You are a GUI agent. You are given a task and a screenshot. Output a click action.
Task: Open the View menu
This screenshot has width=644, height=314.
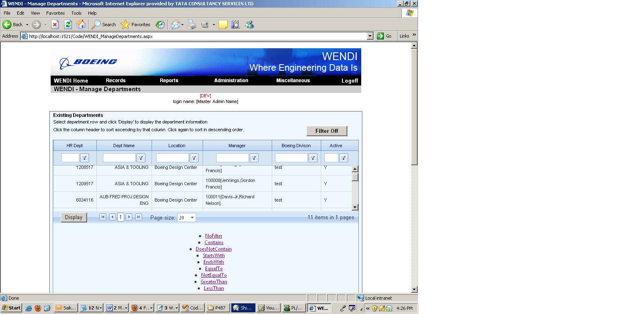(x=35, y=13)
